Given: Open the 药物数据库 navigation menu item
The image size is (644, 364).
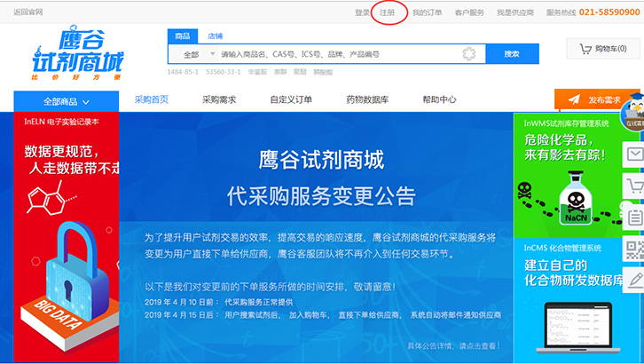Looking at the screenshot, I should (x=367, y=99).
